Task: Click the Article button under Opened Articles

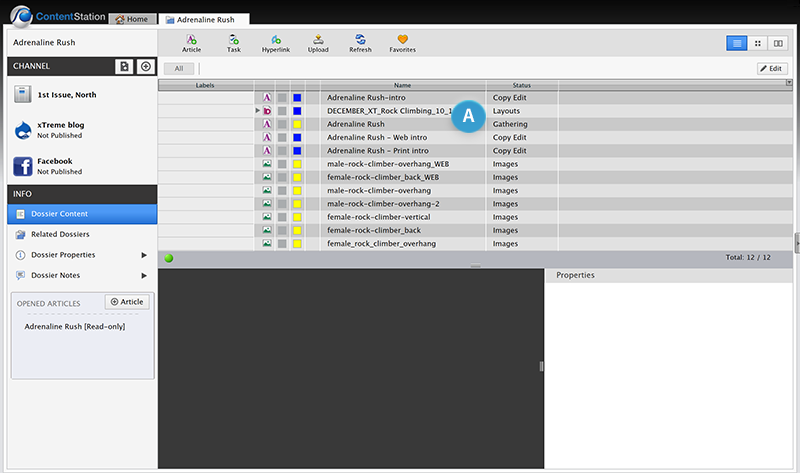Action: 127,302
